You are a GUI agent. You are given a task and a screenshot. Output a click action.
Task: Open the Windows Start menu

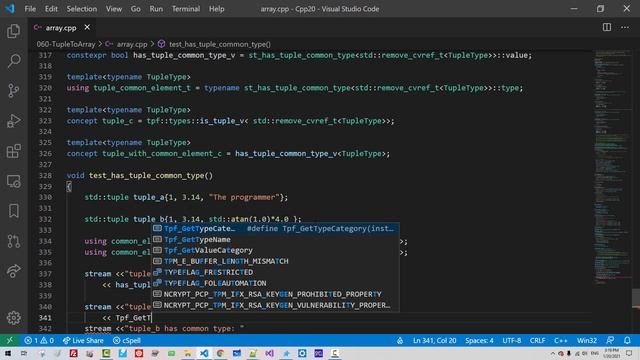click(x=7, y=353)
